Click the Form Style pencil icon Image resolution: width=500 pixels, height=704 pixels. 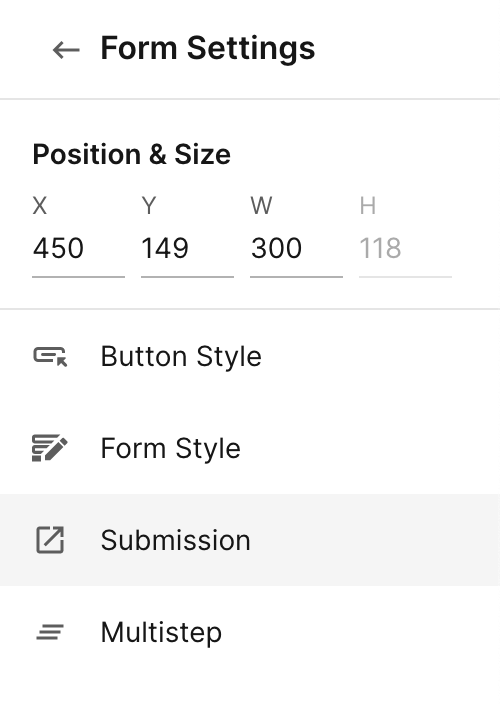click(50, 448)
